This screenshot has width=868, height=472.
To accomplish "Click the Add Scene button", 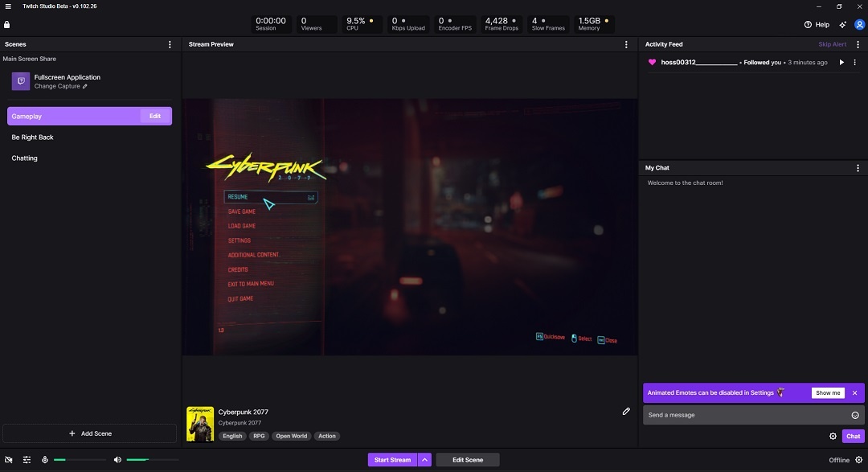I will click(x=90, y=433).
